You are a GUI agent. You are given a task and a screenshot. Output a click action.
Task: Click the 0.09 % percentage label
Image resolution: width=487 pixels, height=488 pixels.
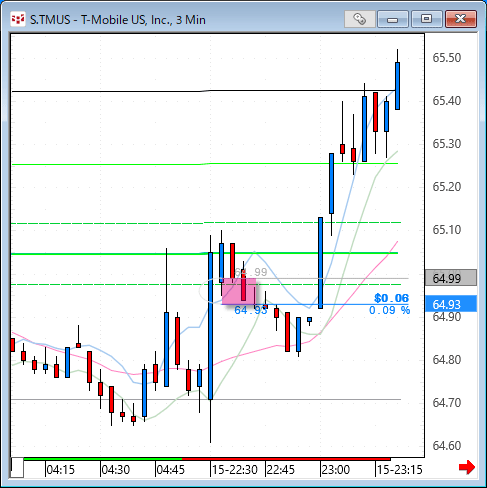pyautogui.click(x=389, y=310)
